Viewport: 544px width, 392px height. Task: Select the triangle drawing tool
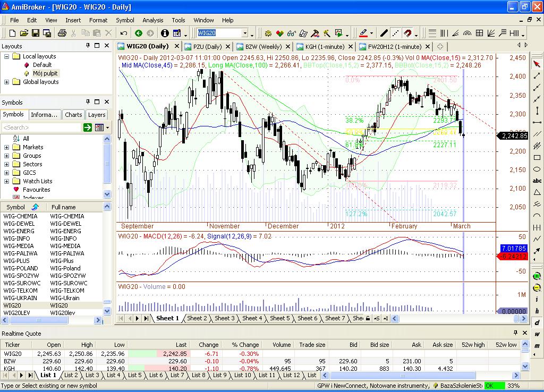[x=537, y=192]
